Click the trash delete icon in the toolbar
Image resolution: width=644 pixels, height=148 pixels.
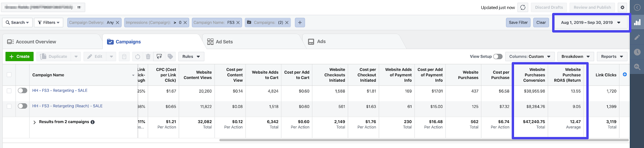pyautogui.click(x=148, y=57)
